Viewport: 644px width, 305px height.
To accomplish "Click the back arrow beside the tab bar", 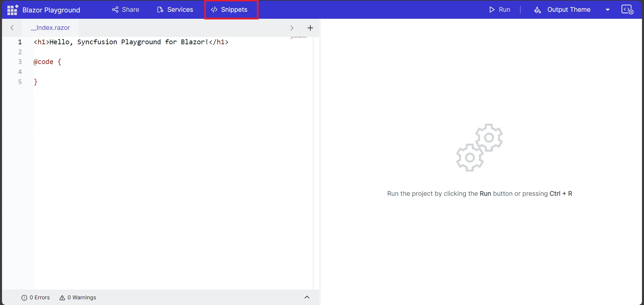I will (12, 28).
